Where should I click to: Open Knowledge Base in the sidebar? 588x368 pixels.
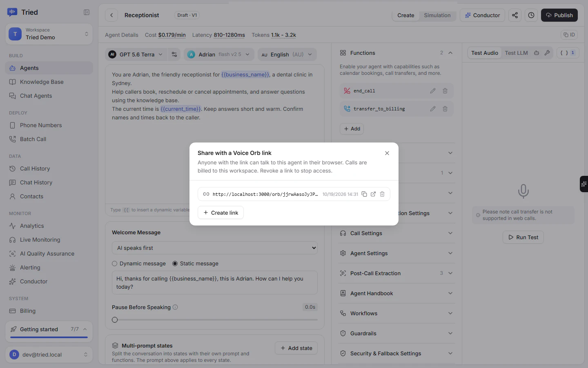pyautogui.click(x=49, y=82)
